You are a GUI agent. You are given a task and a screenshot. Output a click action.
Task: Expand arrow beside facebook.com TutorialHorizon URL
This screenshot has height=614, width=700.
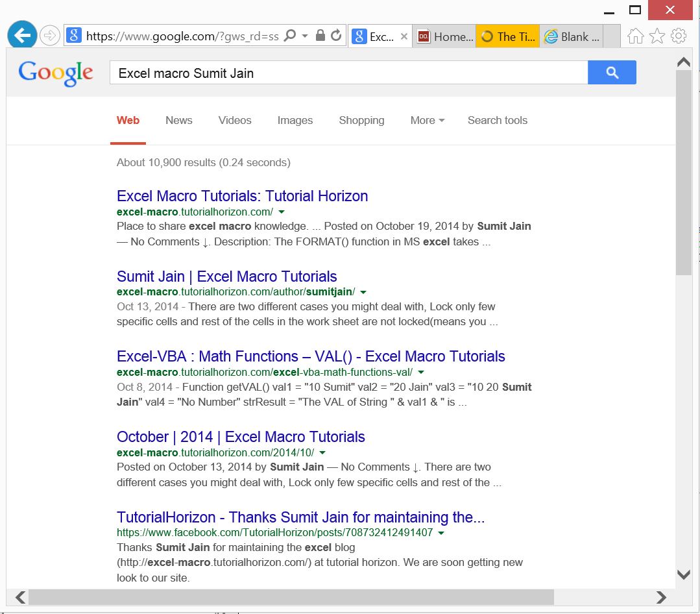(441, 533)
